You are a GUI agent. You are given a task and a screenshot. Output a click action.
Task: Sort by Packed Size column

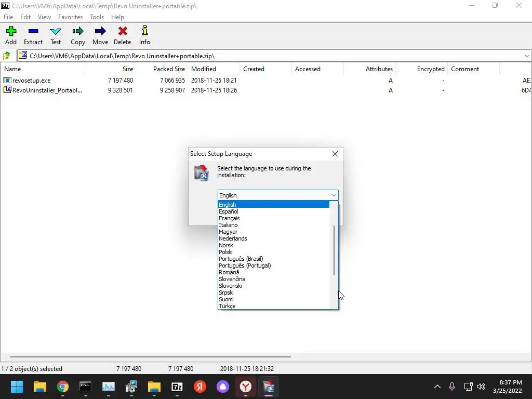(x=162, y=69)
